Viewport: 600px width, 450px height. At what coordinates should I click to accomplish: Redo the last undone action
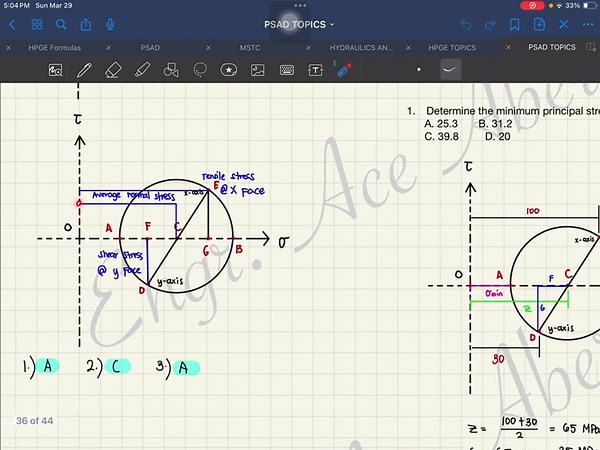click(x=490, y=25)
